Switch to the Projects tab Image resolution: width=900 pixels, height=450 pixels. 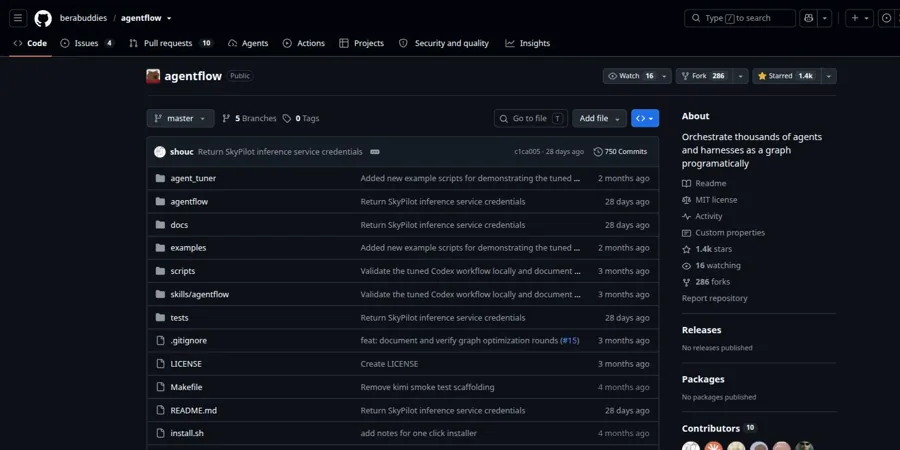pyautogui.click(x=362, y=43)
